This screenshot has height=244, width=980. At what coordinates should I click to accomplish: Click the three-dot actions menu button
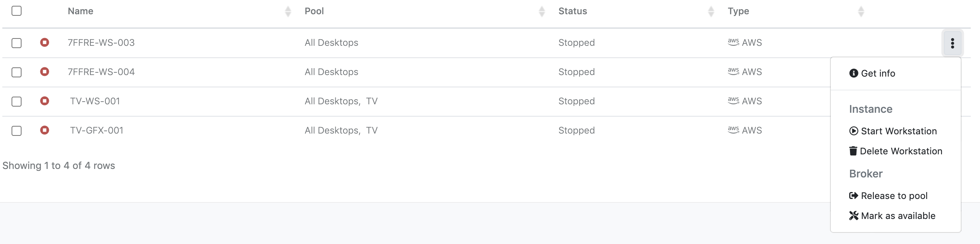tap(952, 43)
